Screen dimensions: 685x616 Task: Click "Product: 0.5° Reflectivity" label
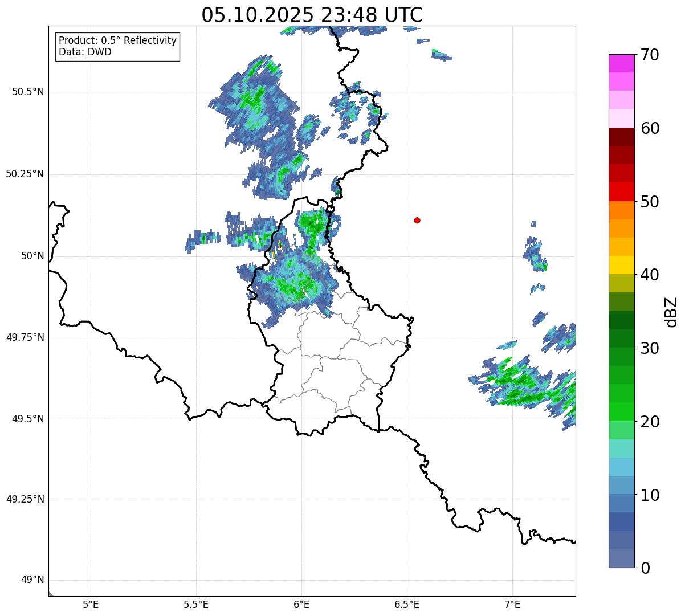point(117,41)
